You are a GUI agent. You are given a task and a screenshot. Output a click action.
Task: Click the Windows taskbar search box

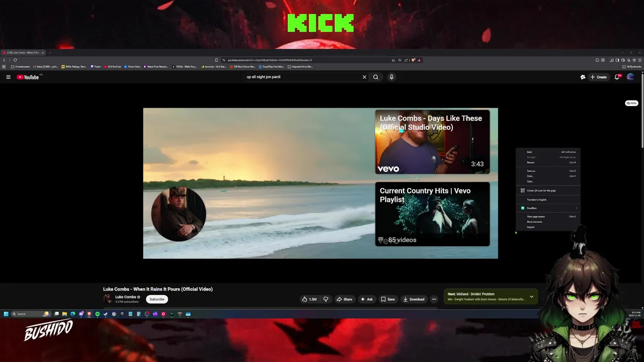[x=30, y=314]
